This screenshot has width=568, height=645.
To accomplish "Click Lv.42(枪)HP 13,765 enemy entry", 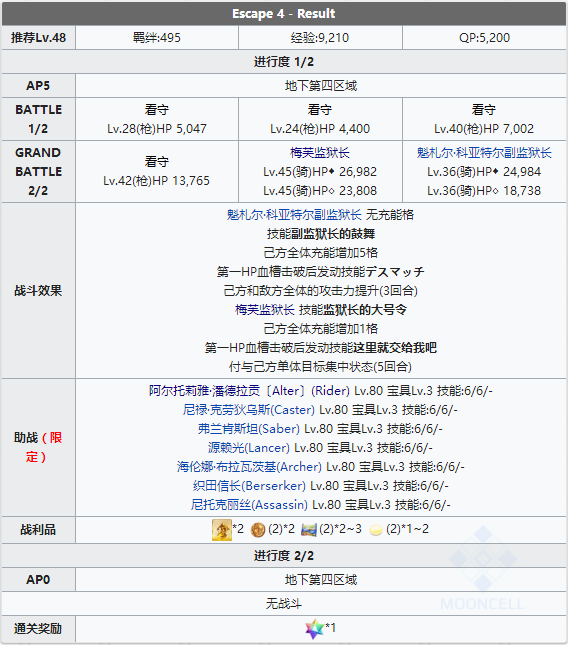I will [157, 181].
